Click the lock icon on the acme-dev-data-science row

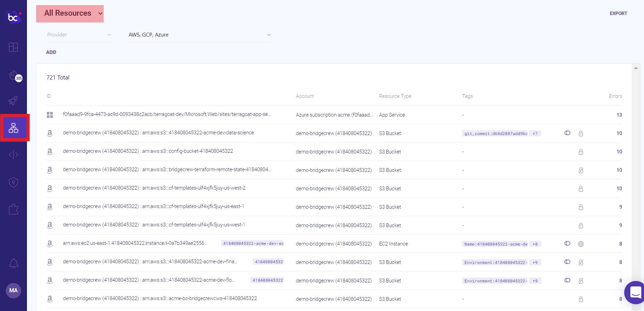(x=581, y=133)
